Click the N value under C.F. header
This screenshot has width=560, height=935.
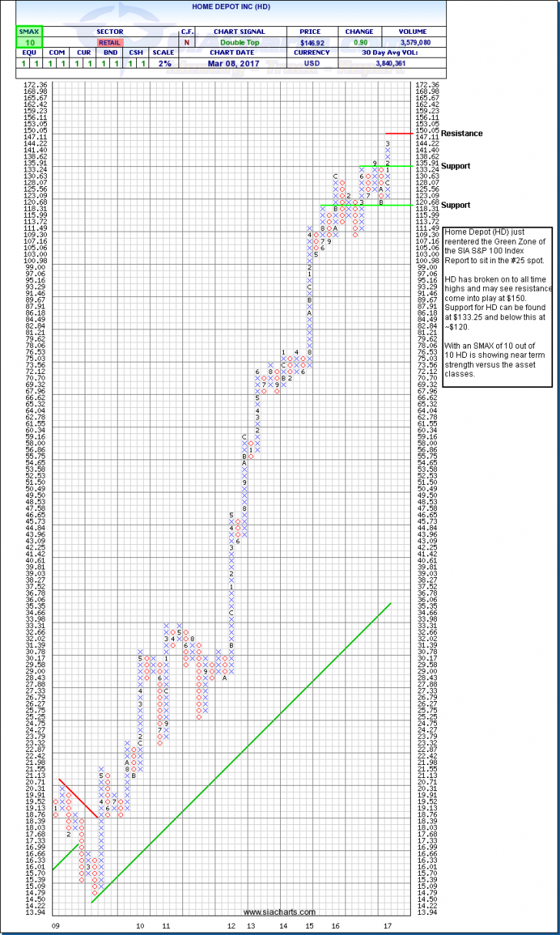tap(187, 43)
